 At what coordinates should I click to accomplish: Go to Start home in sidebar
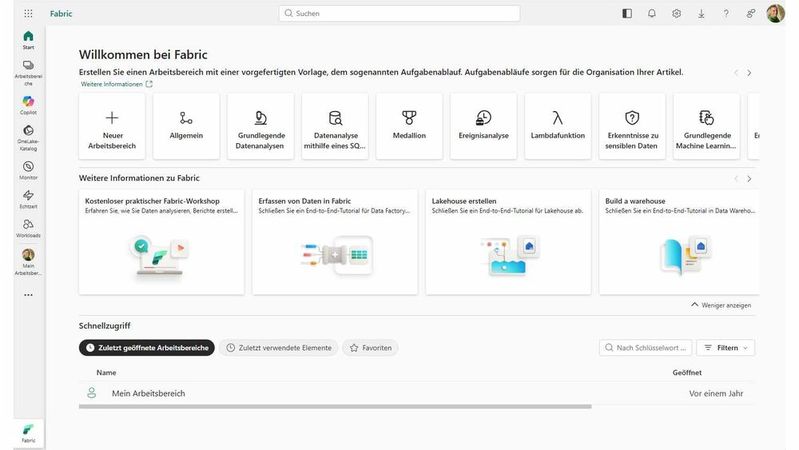28,40
